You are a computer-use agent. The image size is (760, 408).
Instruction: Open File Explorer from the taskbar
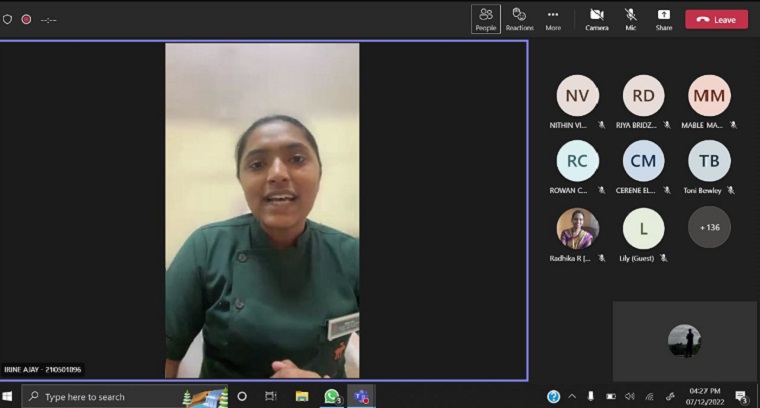[302, 396]
